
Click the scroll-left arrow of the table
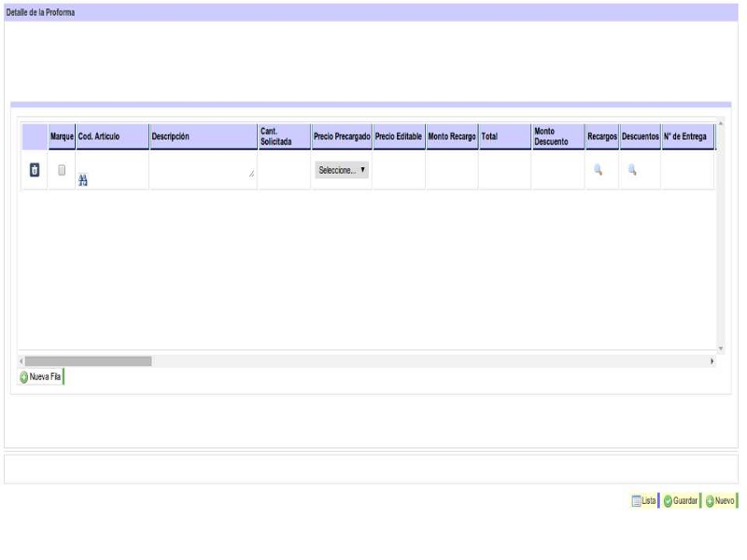tap(21, 361)
